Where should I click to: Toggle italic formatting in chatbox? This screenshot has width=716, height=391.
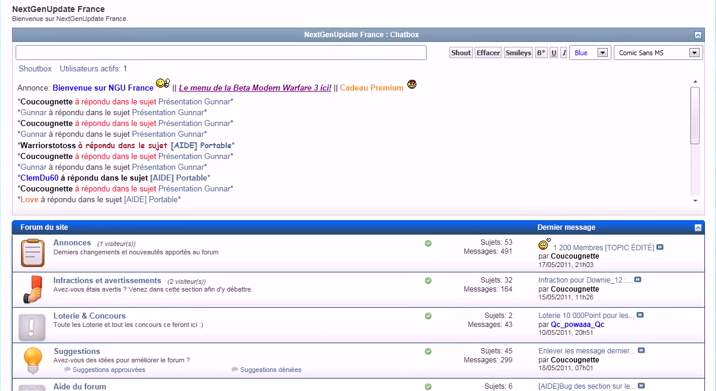564,53
